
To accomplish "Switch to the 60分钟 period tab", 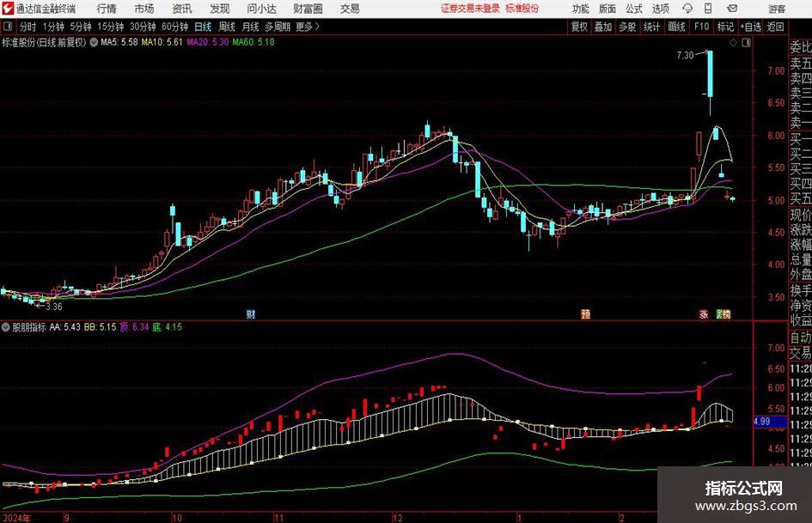I will (175, 27).
